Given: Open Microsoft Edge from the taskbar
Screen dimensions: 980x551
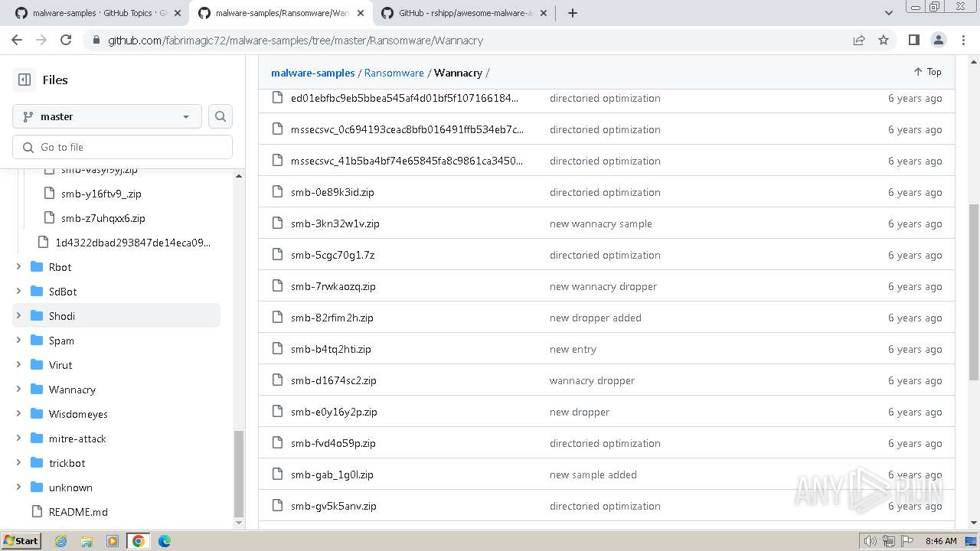Looking at the screenshot, I should coord(165,541).
